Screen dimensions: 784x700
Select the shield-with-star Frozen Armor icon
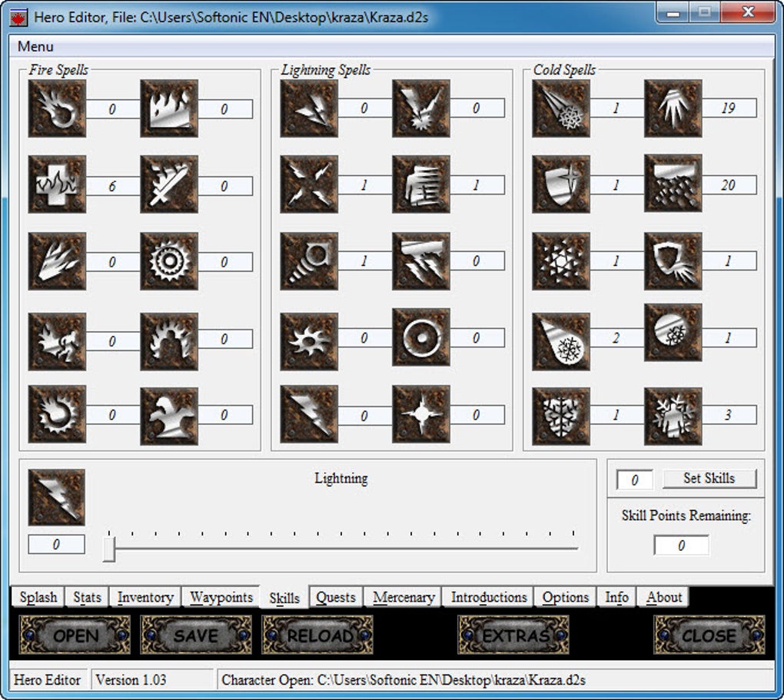[x=561, y=184]
